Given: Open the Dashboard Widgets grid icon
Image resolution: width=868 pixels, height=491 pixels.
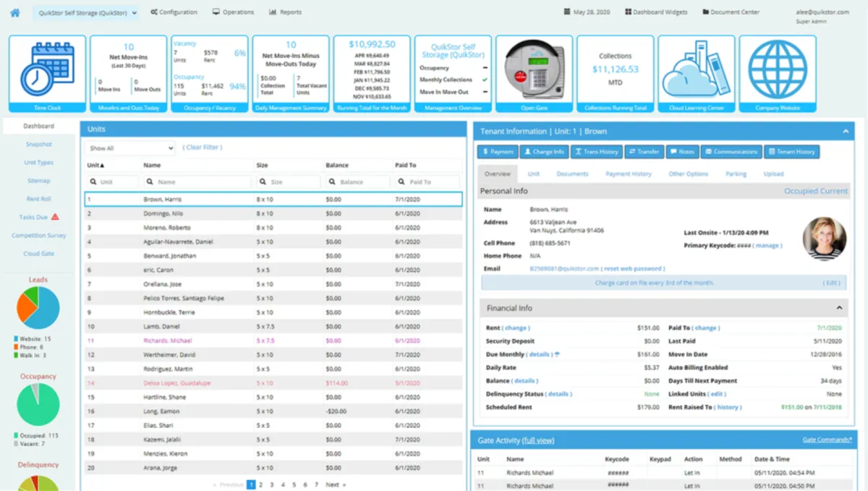Looking at the screenshot, I should [628, 12].
